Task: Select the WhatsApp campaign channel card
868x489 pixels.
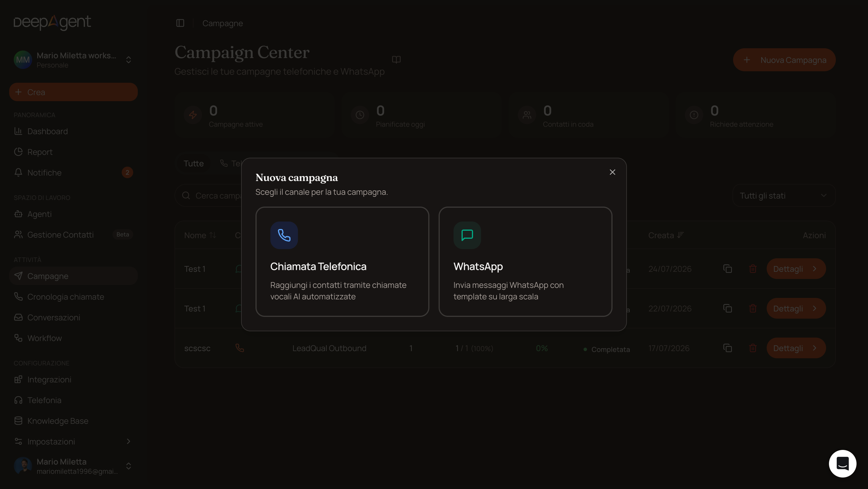Action: pos(525,262)
